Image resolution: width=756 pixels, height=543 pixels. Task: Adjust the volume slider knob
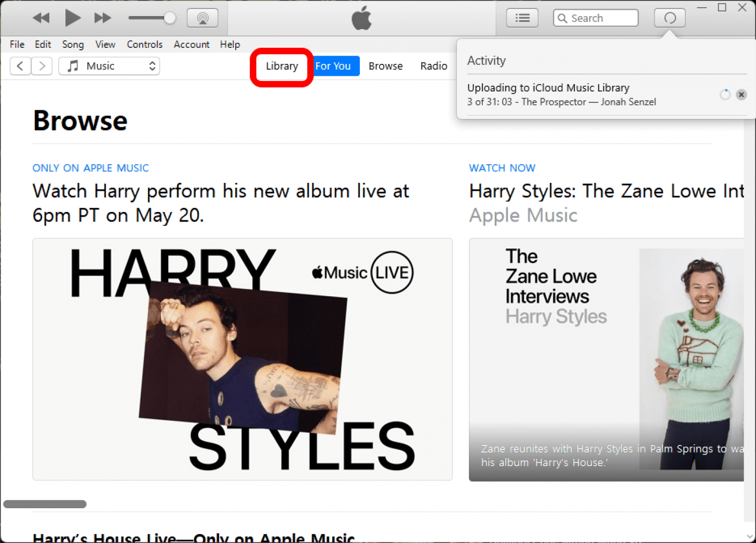coord(169,18)
